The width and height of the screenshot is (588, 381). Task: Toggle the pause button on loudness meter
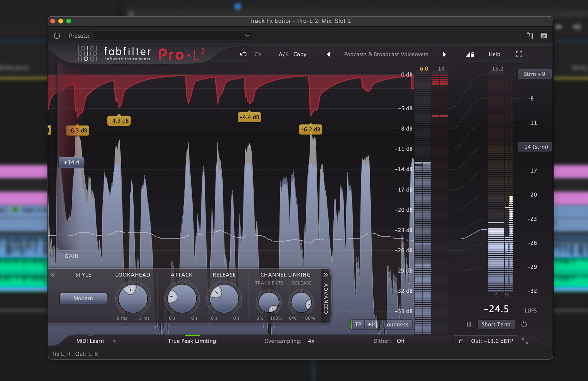469,325
